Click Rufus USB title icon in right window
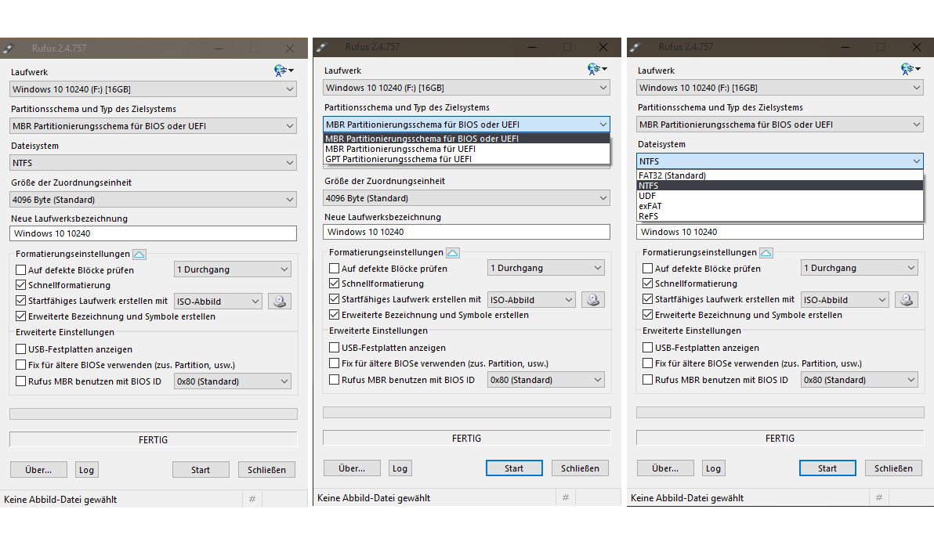Image resolution: width=934 pixels, height=560 pixels. tap(635, 47)
